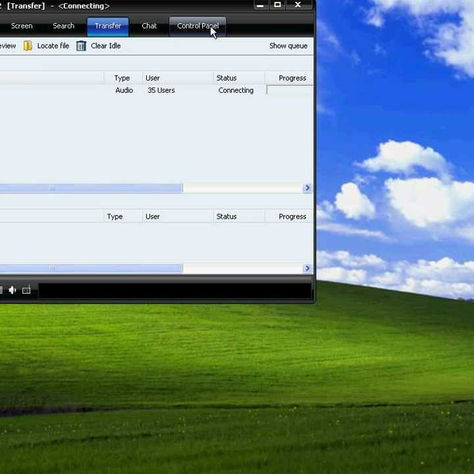Screen dimensions: 474x474
Task: Select the Audio type cell
Action: tap(124, 90)
